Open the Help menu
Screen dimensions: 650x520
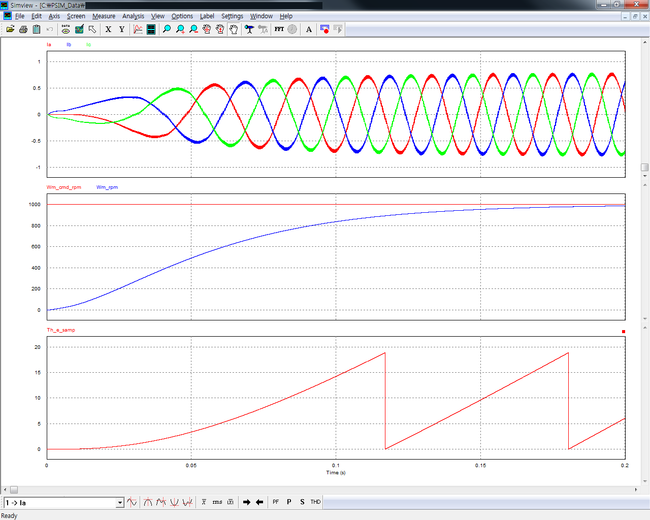click(x=286, y=16)
